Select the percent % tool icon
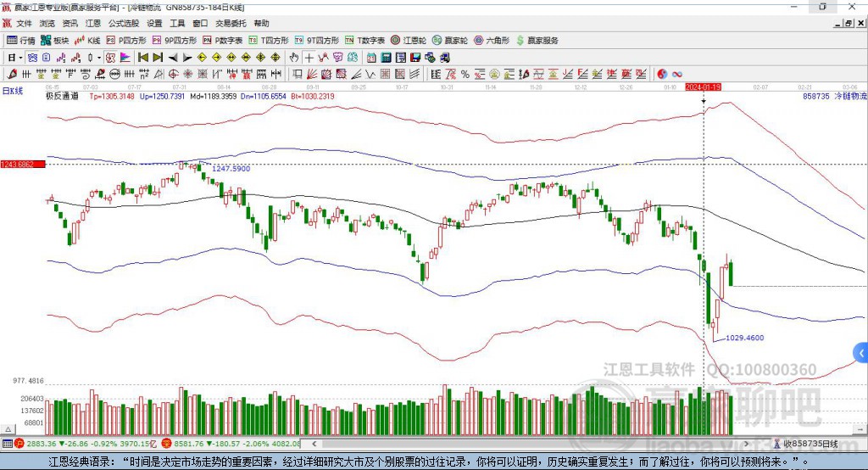Viewport: 868px width, 470px height. 465,74
